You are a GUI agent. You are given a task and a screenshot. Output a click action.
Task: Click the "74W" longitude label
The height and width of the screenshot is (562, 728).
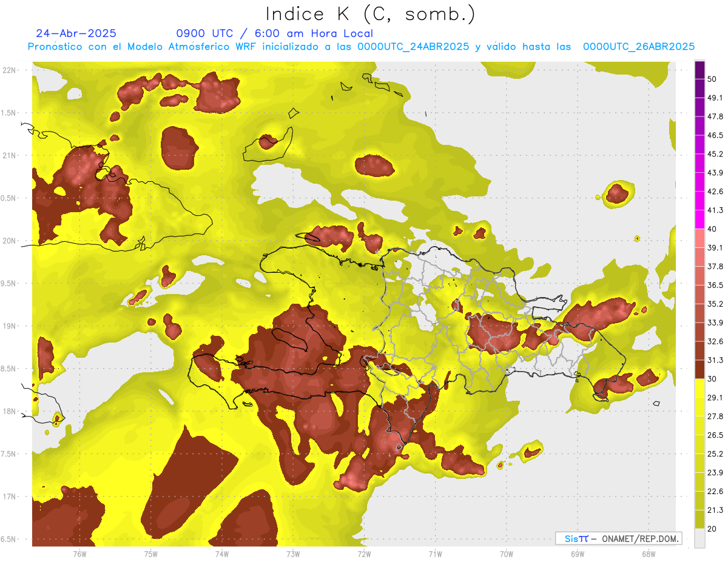(x=221, y=554)
